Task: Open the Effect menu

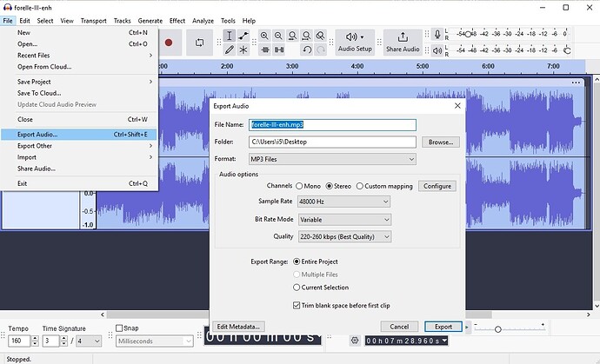Action: 177,20
